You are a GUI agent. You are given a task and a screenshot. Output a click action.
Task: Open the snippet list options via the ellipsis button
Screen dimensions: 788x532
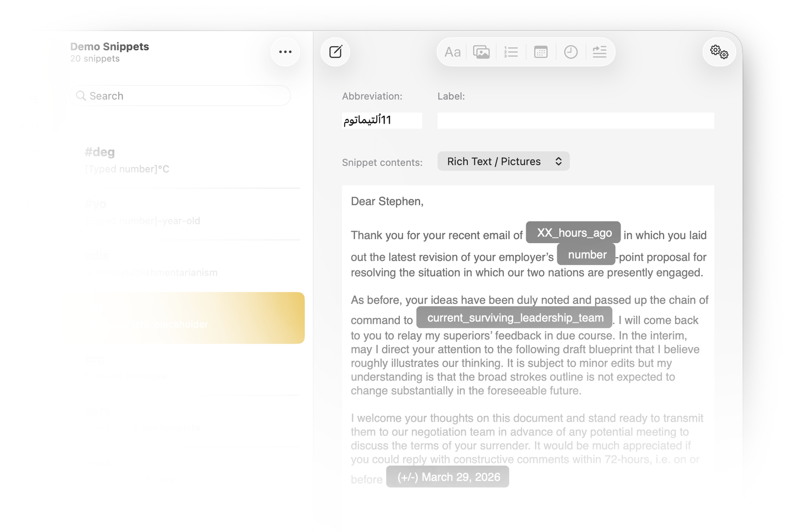coord(285,51)
